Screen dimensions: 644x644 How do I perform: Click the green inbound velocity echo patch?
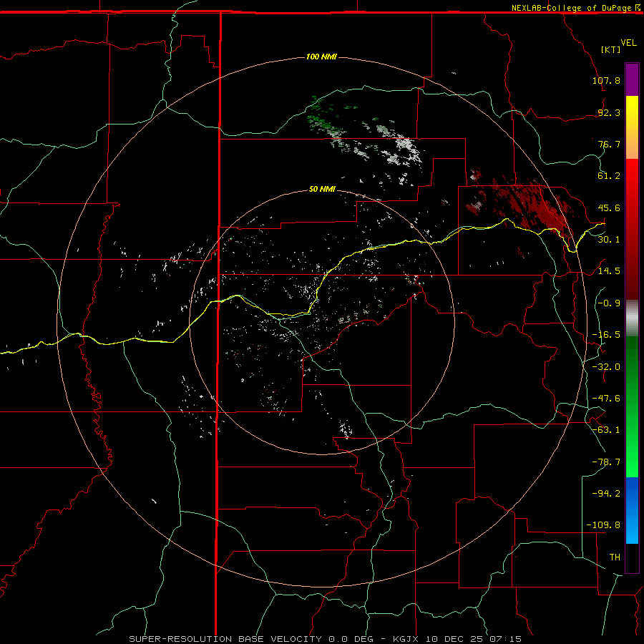[324, 115]
